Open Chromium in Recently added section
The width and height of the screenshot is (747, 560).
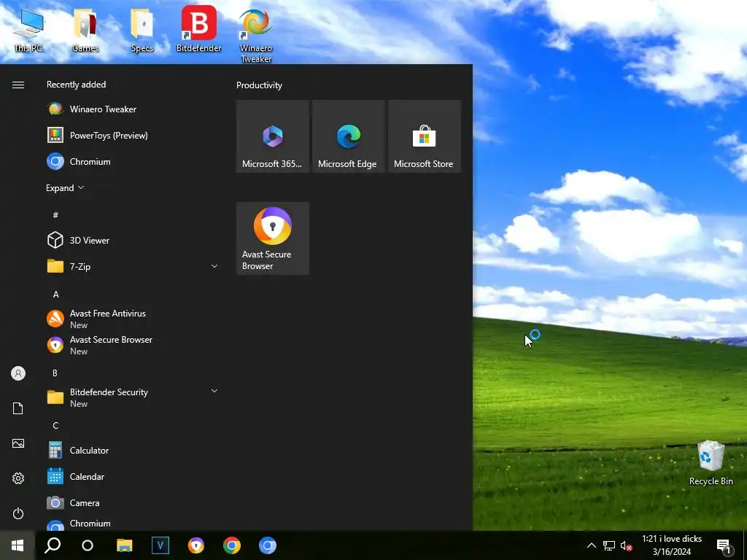(133, 161)
